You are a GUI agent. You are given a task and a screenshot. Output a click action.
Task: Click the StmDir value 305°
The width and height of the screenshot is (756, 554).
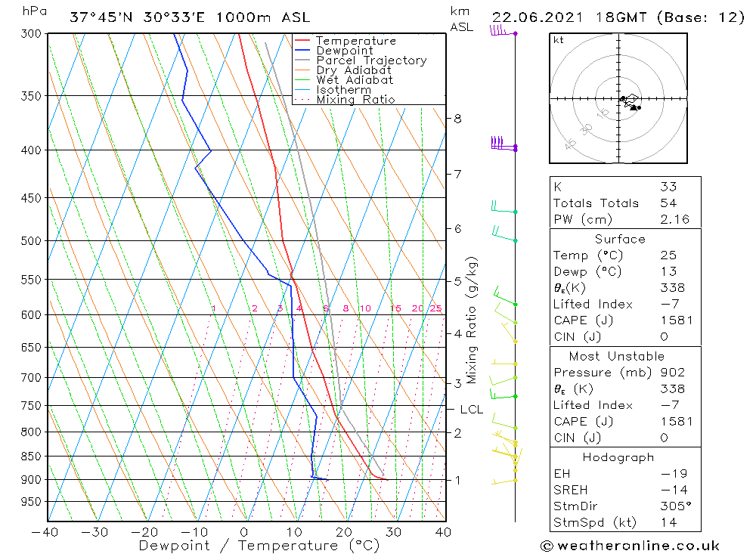676,506
